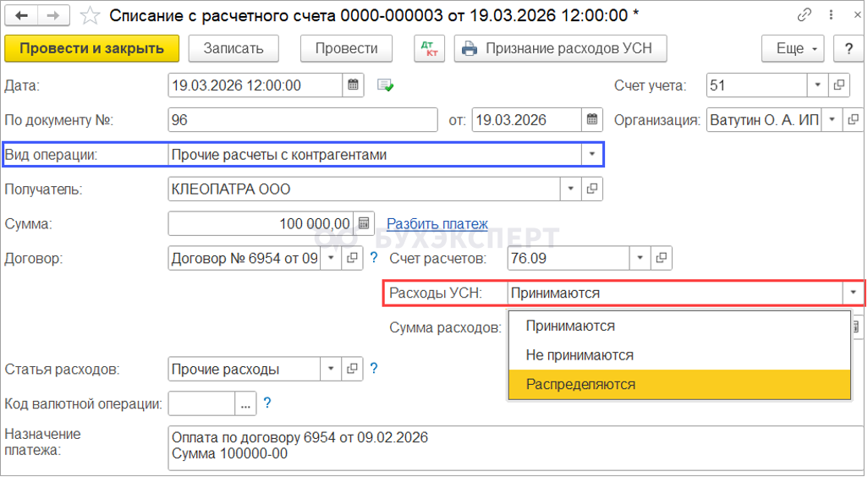Go back with the left arrow
The height and width of the screenshot is (477, 868).
[21, 15]
